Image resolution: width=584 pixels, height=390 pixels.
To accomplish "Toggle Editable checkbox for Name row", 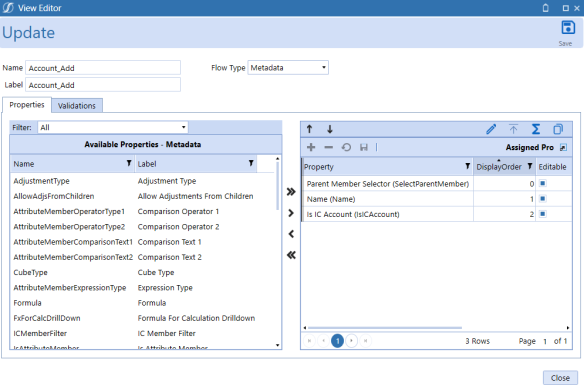I will [543, 199].
